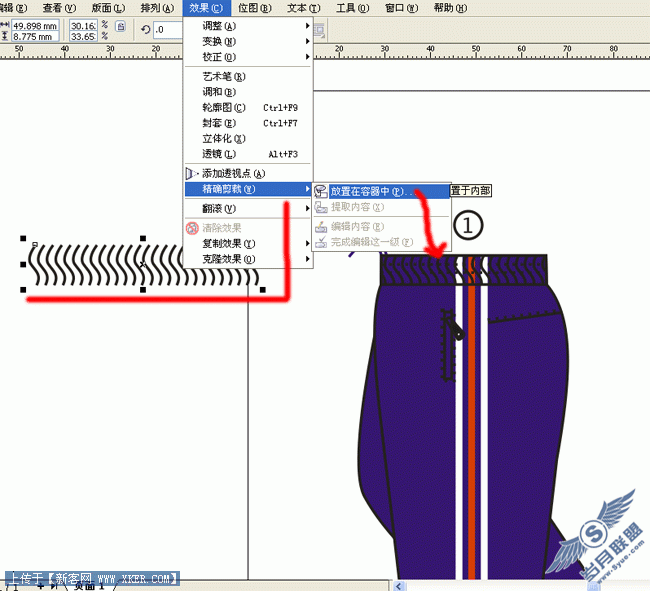Click the 效果(C) menu in menu bar
The height and width of the screenshot is (591, 650).
click(206, 8)
